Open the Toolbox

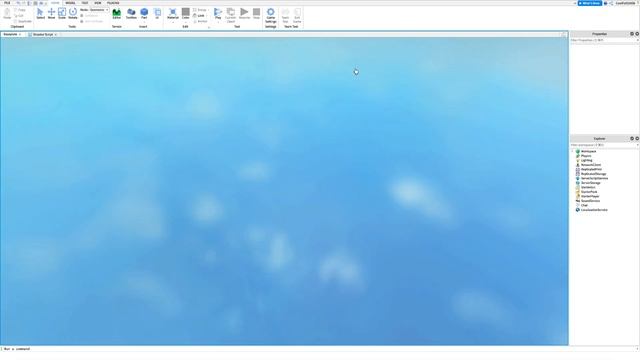(x=131, y=13)
